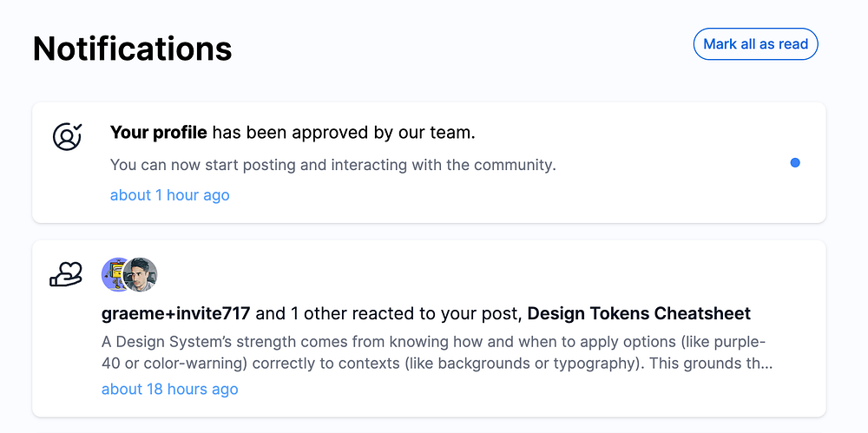Click the photo avatar of the second reactor
Image resolution: width=868 pixels, height=433 pixels.
142,274
